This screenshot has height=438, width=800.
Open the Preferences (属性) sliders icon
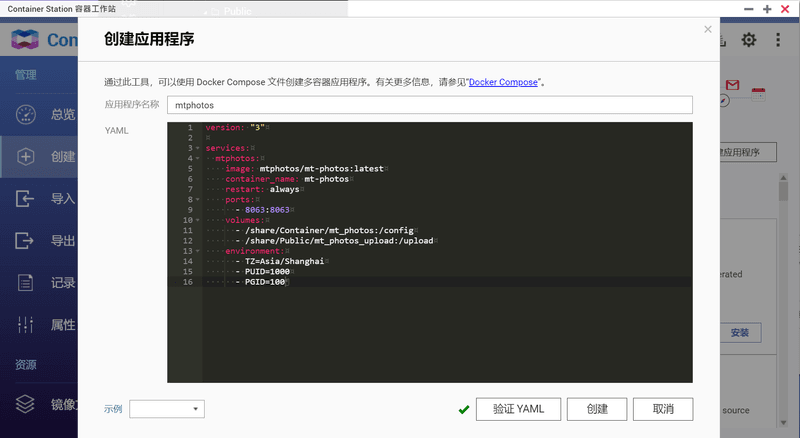26,324
